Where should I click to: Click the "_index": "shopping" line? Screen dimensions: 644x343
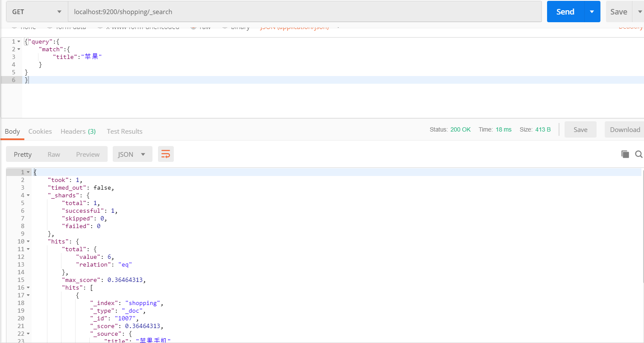(x=127, y=303)
